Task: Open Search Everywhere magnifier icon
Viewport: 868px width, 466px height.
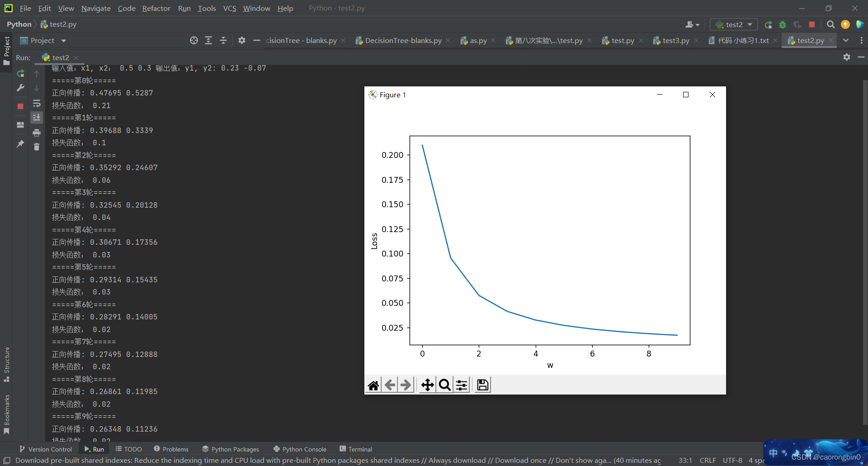Action: tap(830, 24)
